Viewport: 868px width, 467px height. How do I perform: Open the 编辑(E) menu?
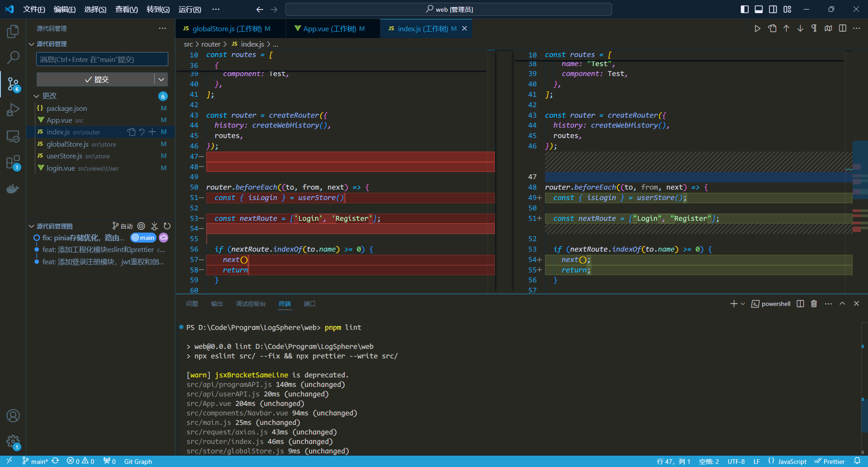[x=65, y=9]
